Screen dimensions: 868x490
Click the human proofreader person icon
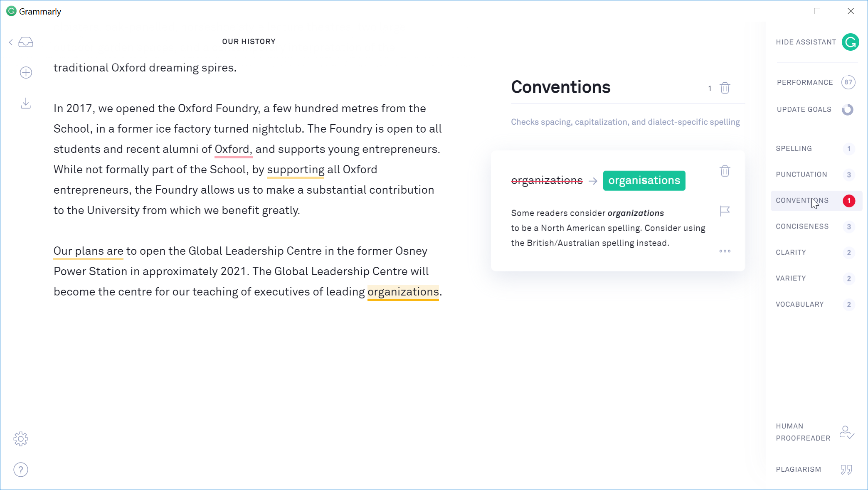pyautogui.click(x=847, y=432)
